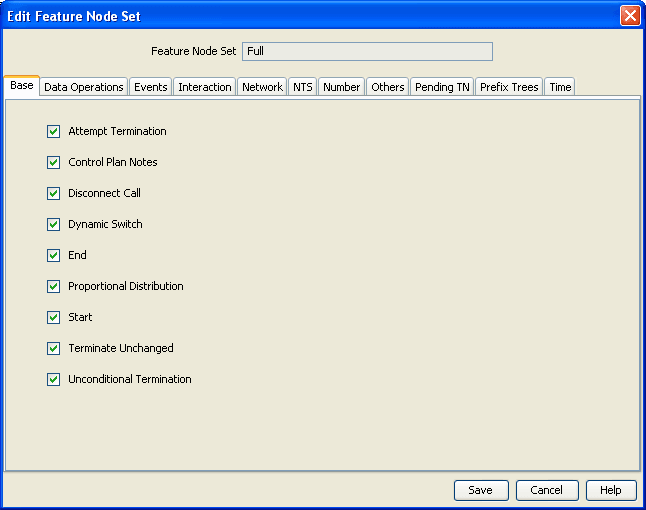Switch to the Prefix Trees tab

coord(509,87)
